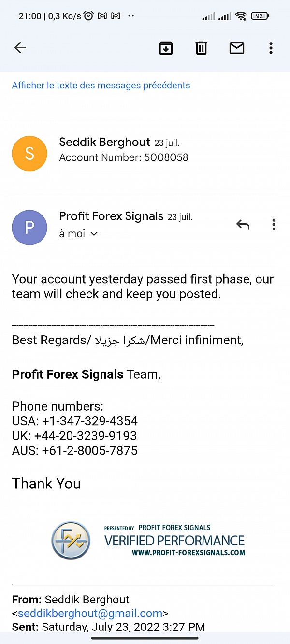Tap Profit Forex Signals purple avatar
This screenshot has width=290, height=644.
(x=29, y=227)
